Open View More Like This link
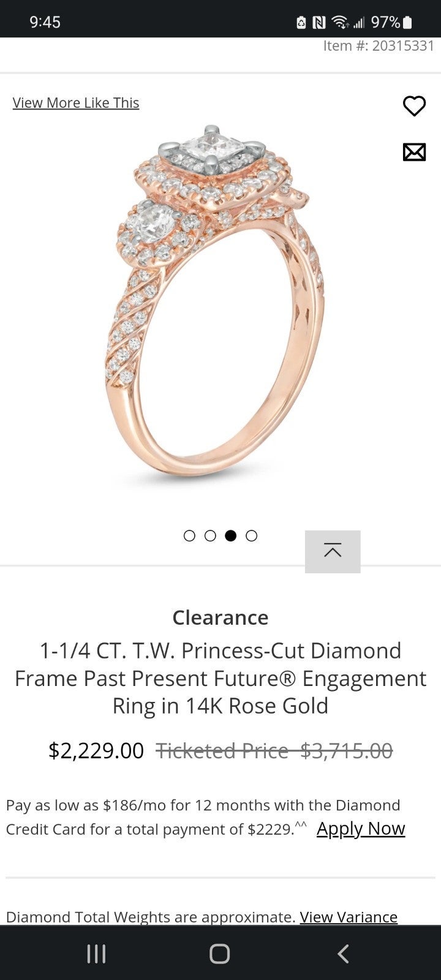Screen dimensions: 441x980 pos(76,103)
